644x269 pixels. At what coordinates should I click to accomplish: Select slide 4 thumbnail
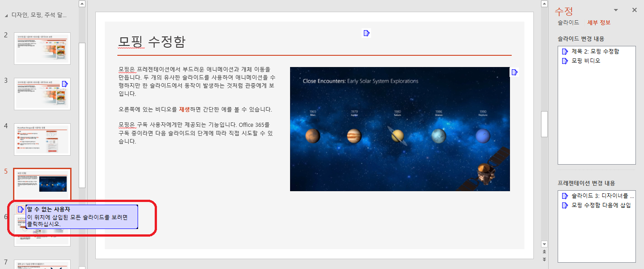click(x=42, y=139)
